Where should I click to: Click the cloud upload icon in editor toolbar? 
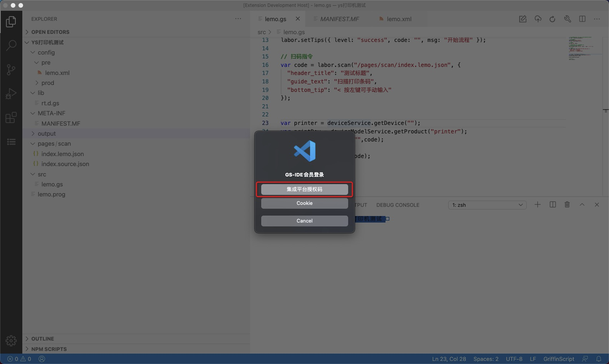(538, 19)
